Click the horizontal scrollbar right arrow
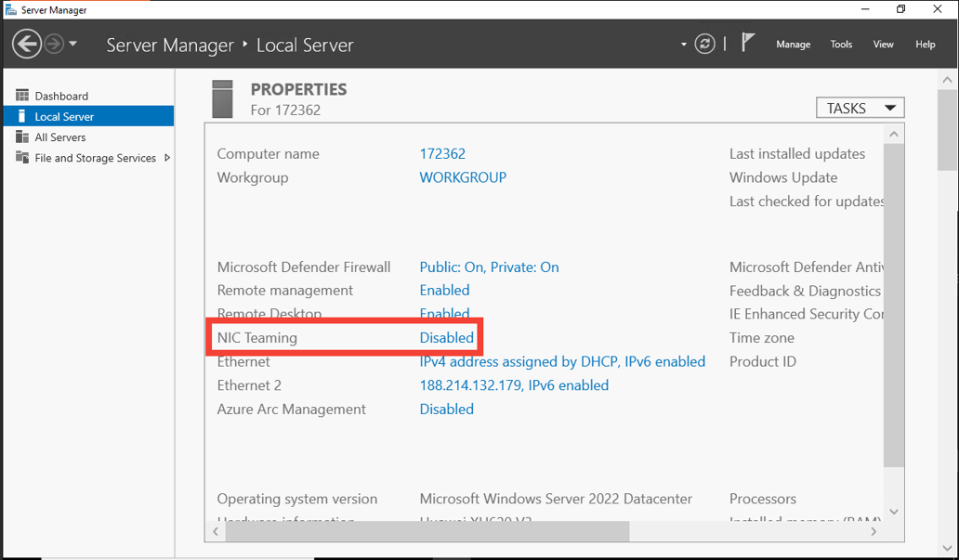Viewport: 959px width, 560px height. tap(874, 531)
